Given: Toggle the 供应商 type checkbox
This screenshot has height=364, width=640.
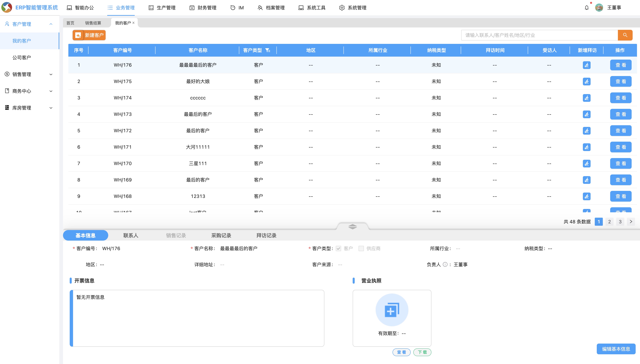Looking at the screenshot, I should (361, 248).
